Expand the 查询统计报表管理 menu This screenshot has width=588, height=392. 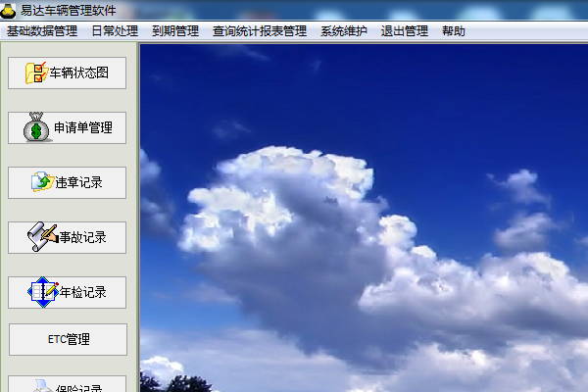(260, 31)
